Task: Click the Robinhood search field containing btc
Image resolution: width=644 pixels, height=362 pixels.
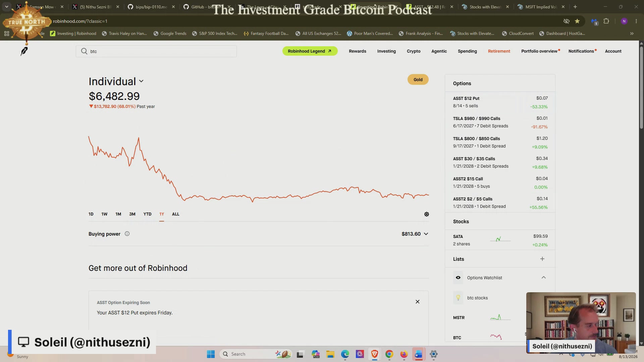Action: (156, 51)
